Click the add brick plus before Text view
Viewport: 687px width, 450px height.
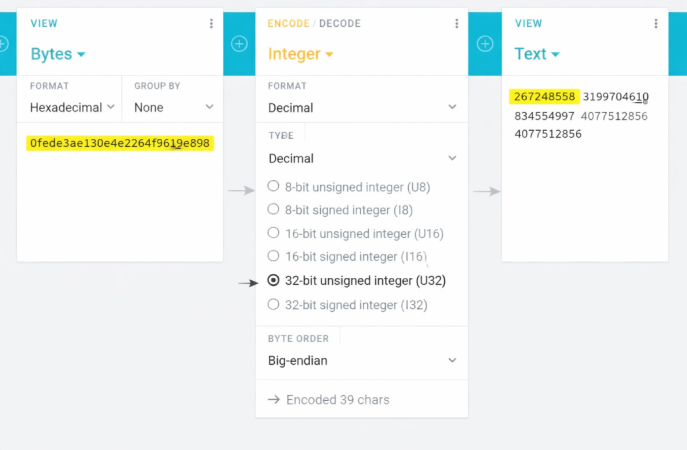coord(485,44)
